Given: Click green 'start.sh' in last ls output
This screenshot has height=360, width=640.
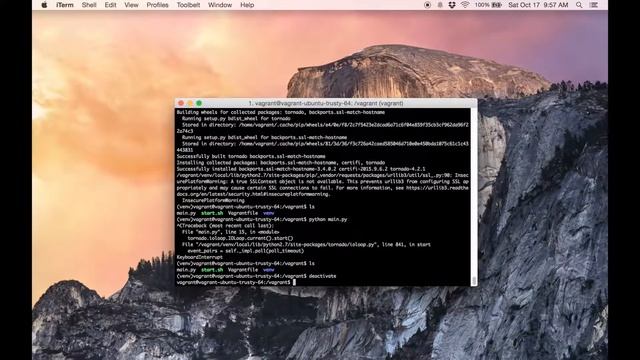Looking at the screenshot, I should tap(212, 270).
